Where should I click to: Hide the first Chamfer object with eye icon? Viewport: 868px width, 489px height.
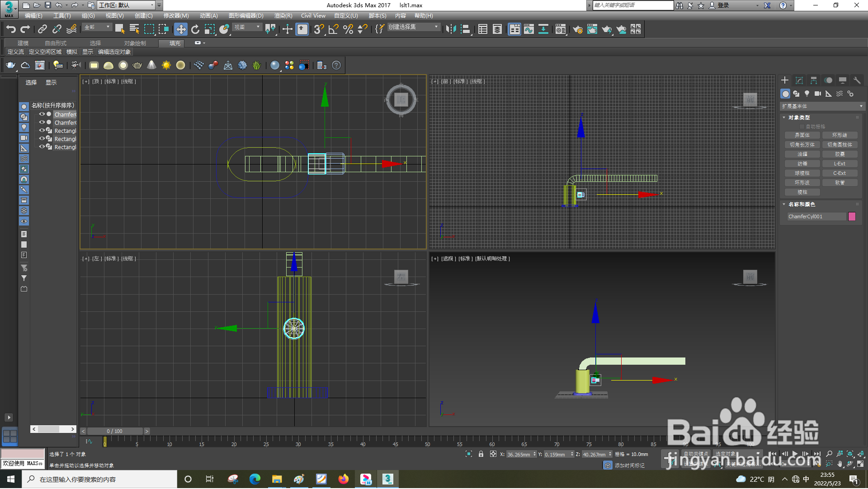click(42, 114)
